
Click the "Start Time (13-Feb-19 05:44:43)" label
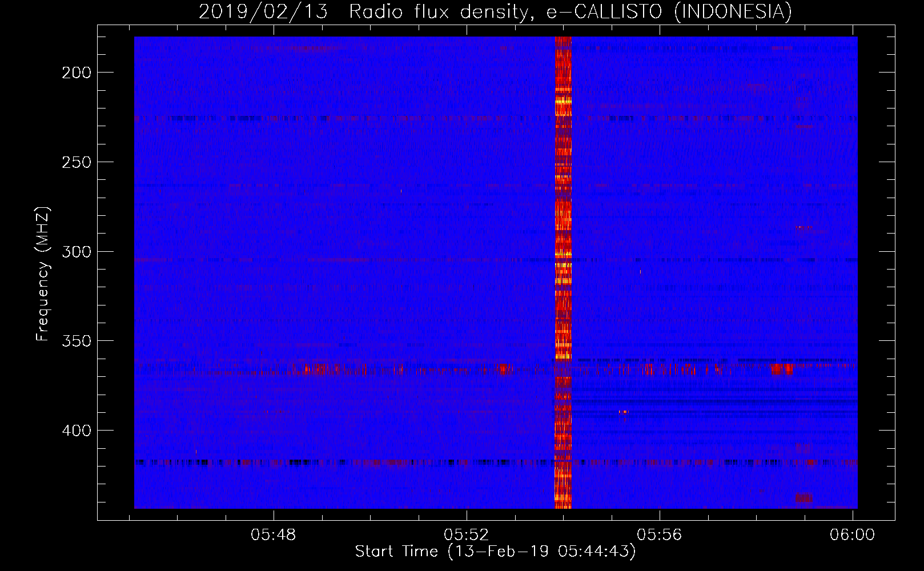click(x=495, y=552)
